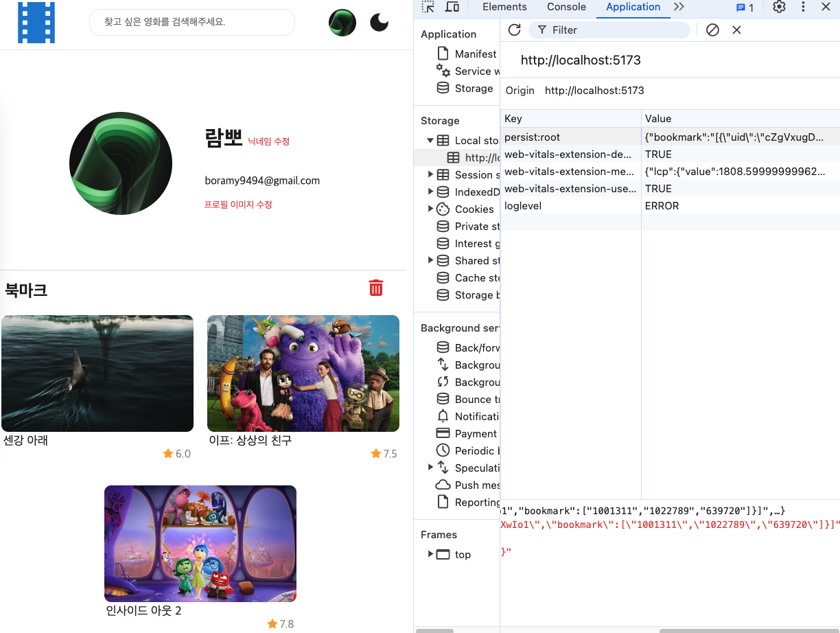Select the persist:root key row
This screenshot has height=633, width=840.
[670, 137]
